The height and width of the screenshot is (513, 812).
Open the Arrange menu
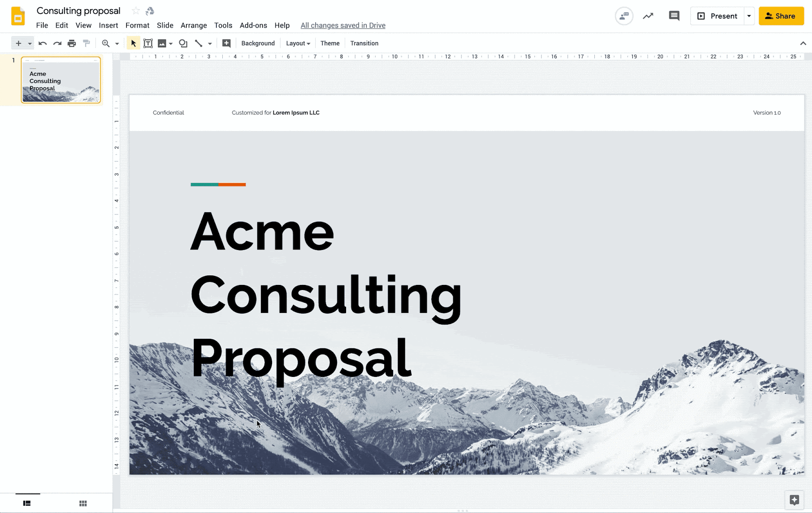194,25
